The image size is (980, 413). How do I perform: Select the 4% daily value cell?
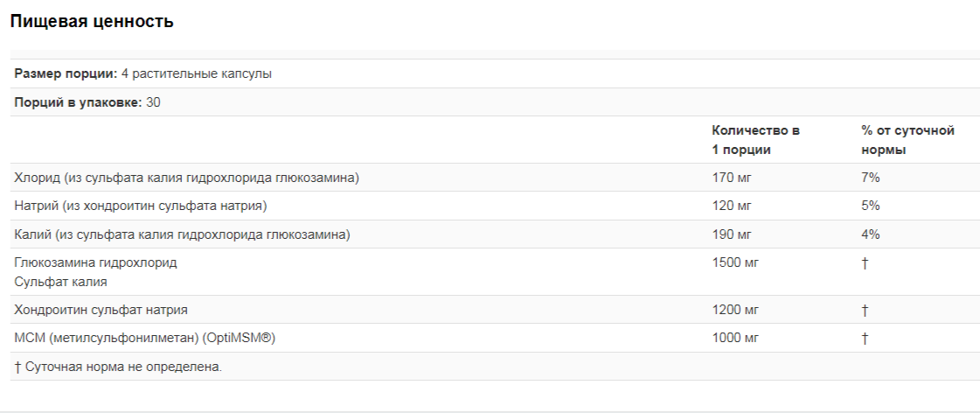point(870,234)
